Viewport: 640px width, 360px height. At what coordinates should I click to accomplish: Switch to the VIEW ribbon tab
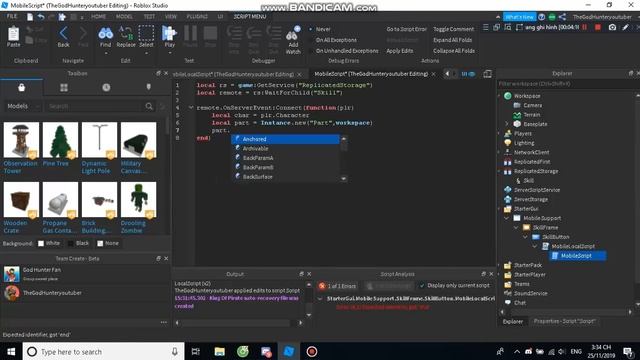[x=171, y=17]
